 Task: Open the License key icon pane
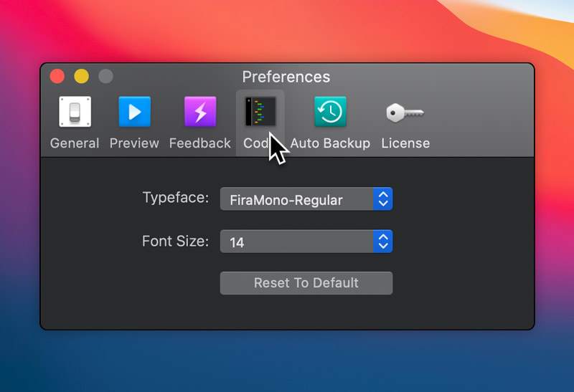[405, 113]
